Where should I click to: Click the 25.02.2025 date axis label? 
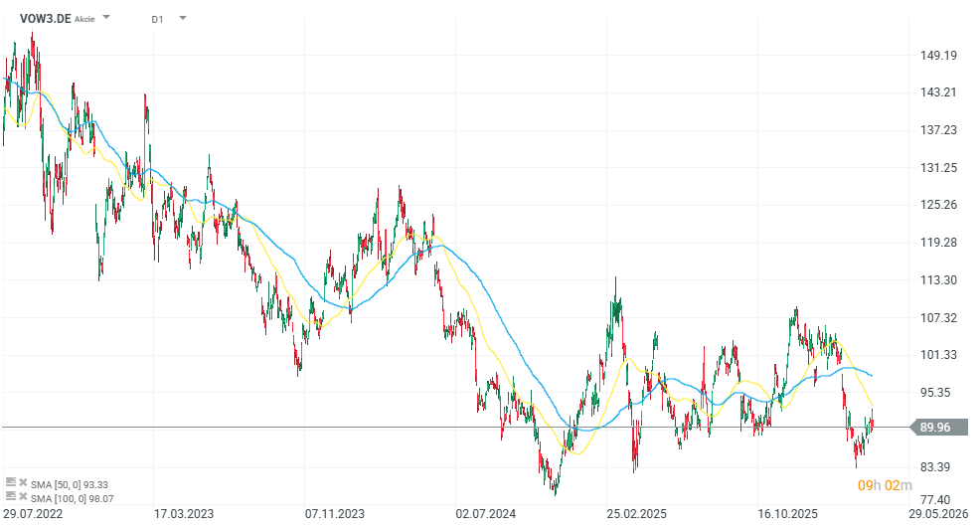[636, 514]
